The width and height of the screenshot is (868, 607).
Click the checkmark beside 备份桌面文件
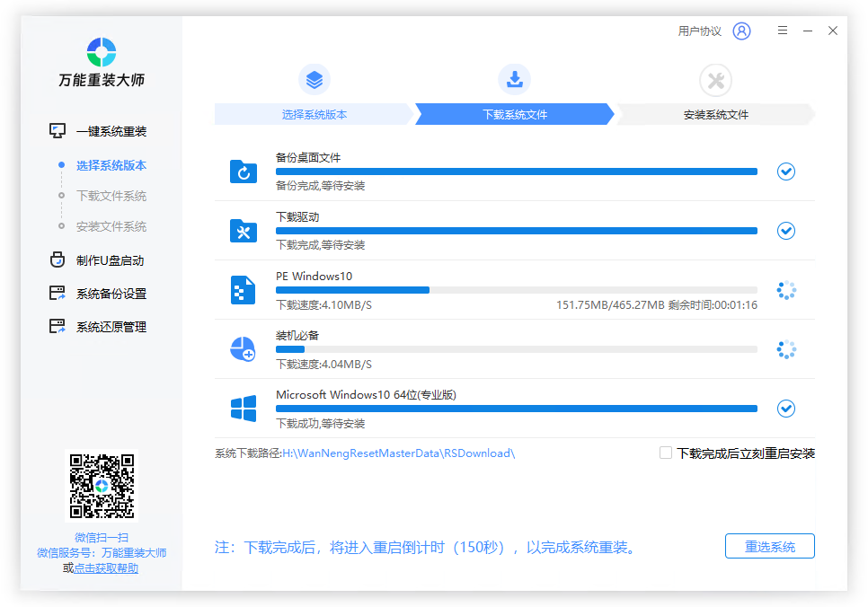[786, 172]
